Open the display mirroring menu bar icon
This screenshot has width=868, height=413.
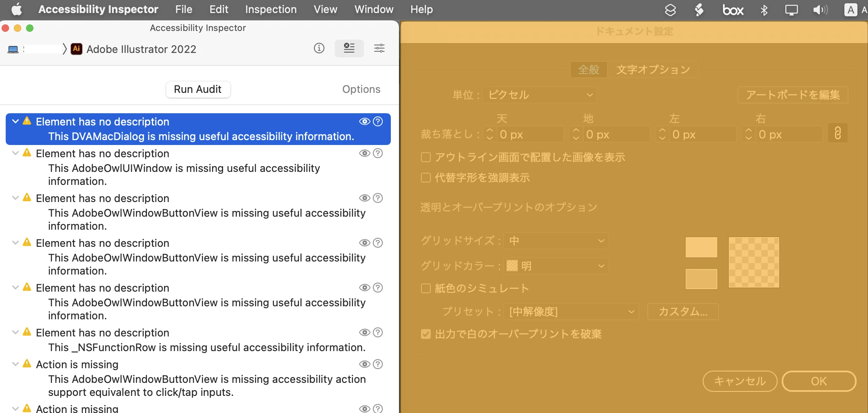pos(791,9)
